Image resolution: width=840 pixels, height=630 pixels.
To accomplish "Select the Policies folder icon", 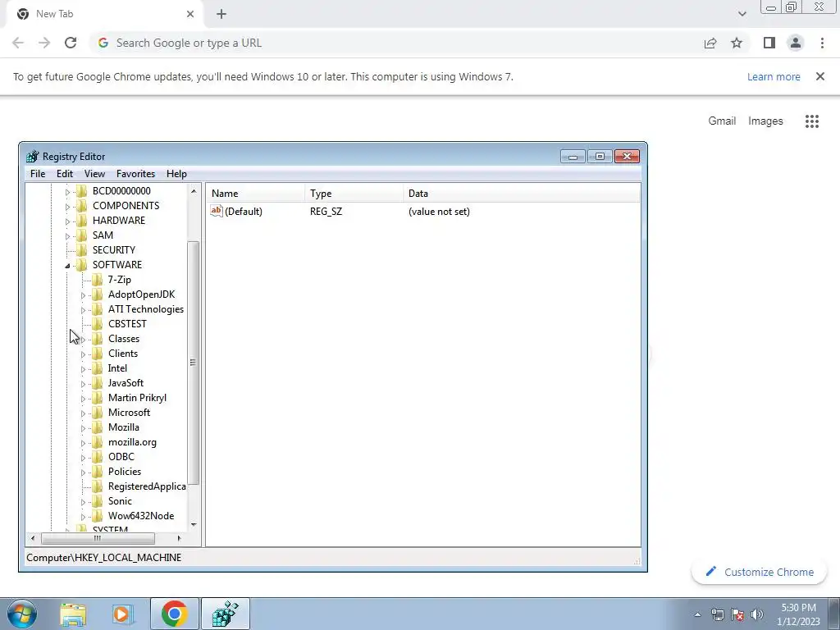I will pyautogui.click(x=97, y=472).
